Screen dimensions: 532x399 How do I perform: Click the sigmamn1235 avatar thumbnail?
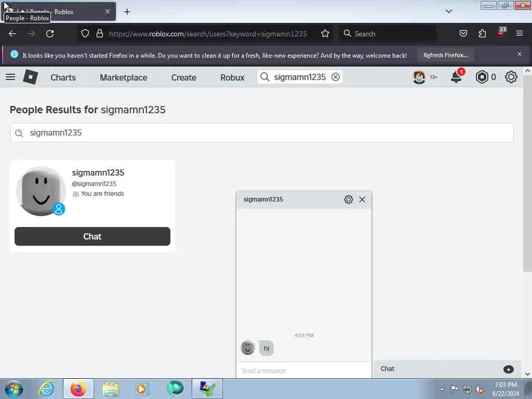[x=41, y=191]
